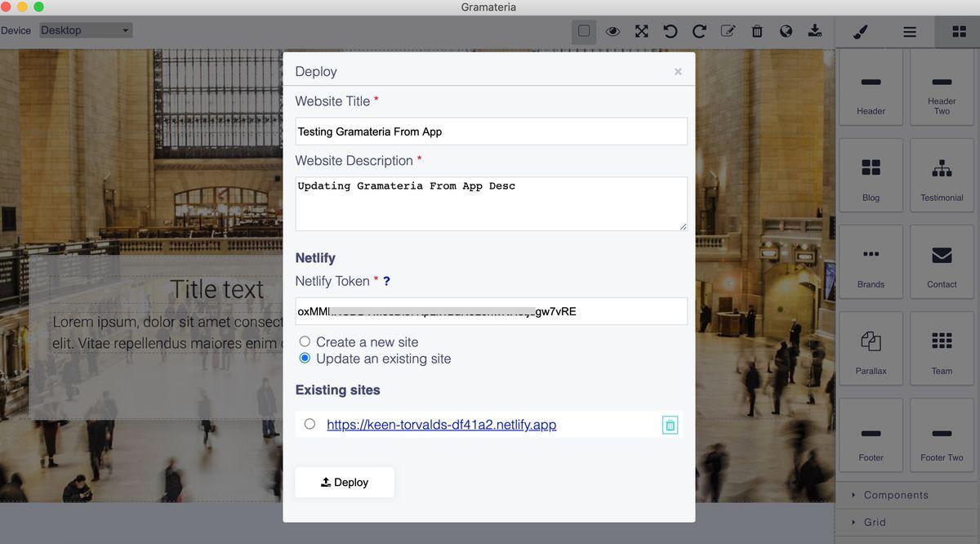
Task: Open the Device dropdown set to Desktop
Action: click(x=85, y=30)
